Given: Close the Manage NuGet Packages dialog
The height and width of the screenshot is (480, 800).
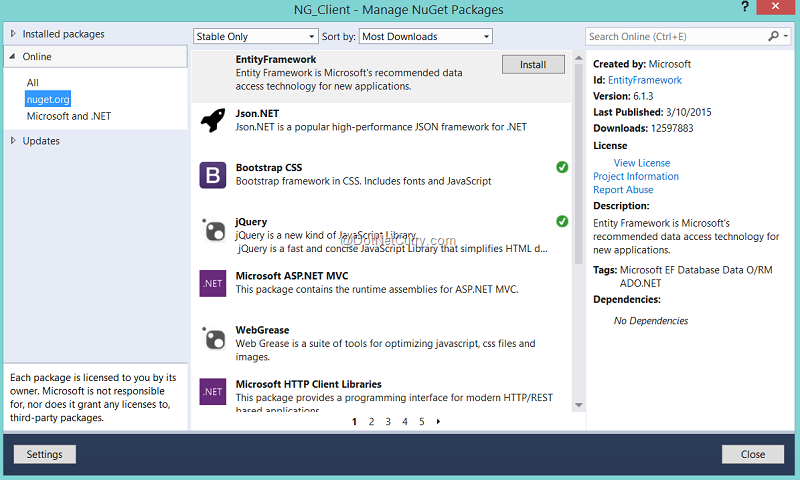Looking at the screenshot, I should (x=753, y=454).
